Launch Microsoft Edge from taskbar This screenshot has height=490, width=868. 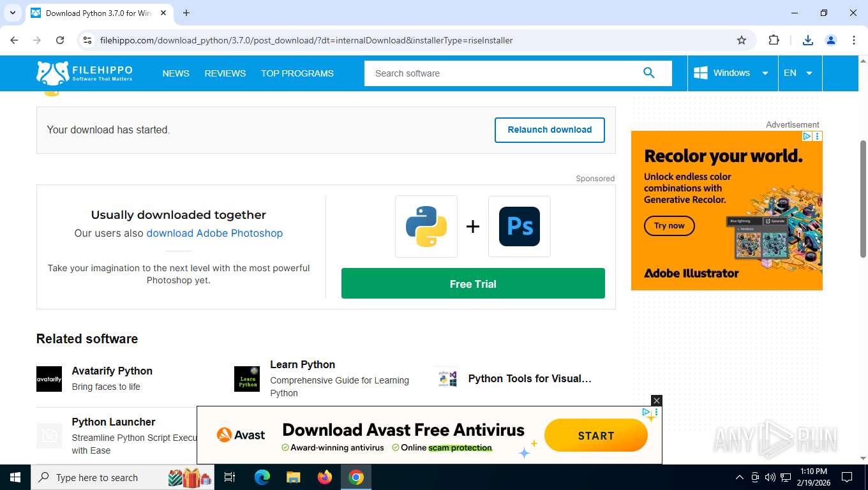tap(262, 477)
